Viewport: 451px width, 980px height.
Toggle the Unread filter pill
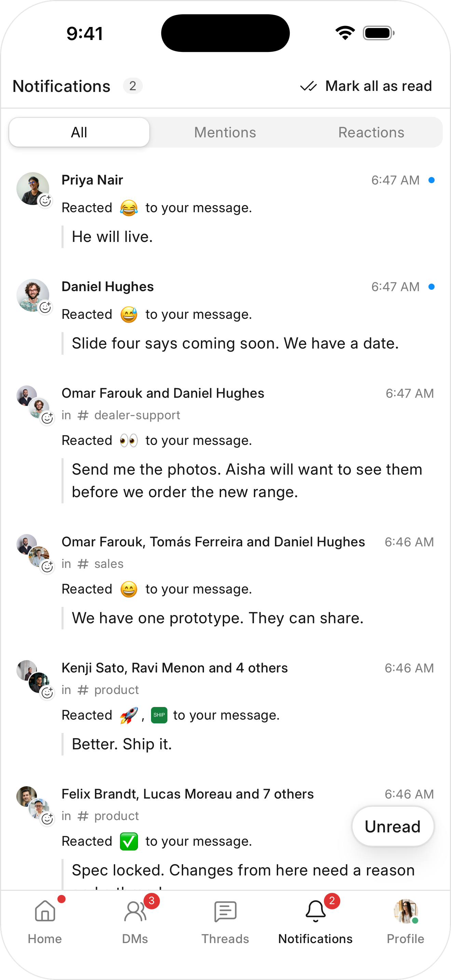(x=393, y=826)
